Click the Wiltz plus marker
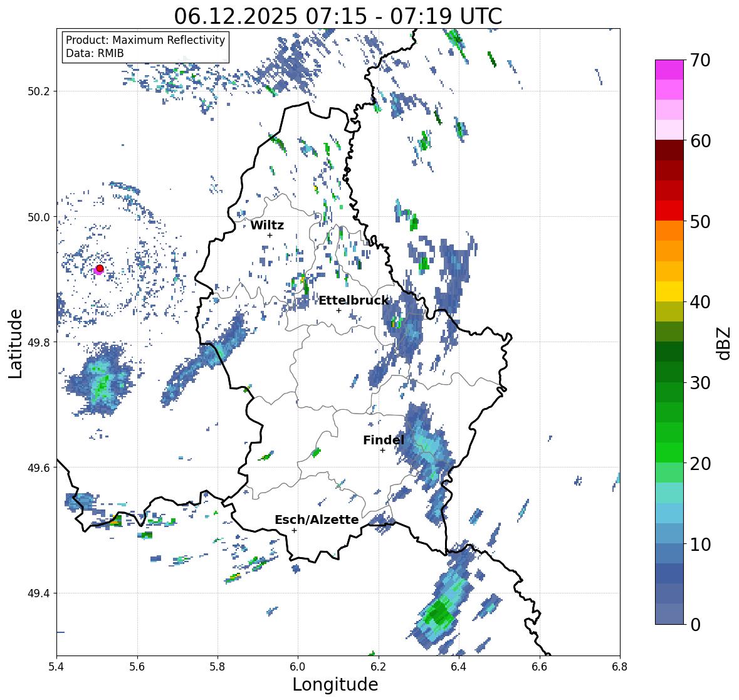The height and width of the screenshot is (700, 739). (x=270, y=235)
